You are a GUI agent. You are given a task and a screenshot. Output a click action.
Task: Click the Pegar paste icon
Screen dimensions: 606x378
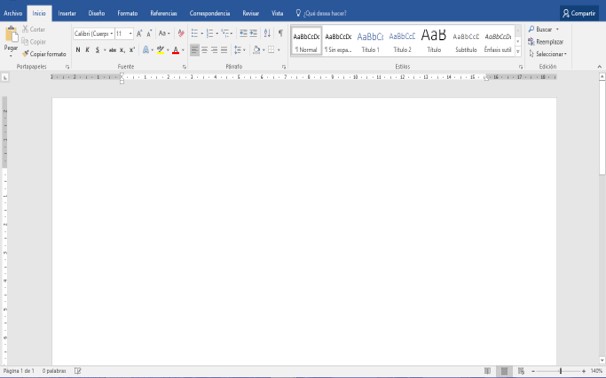(x=12, y=34)
